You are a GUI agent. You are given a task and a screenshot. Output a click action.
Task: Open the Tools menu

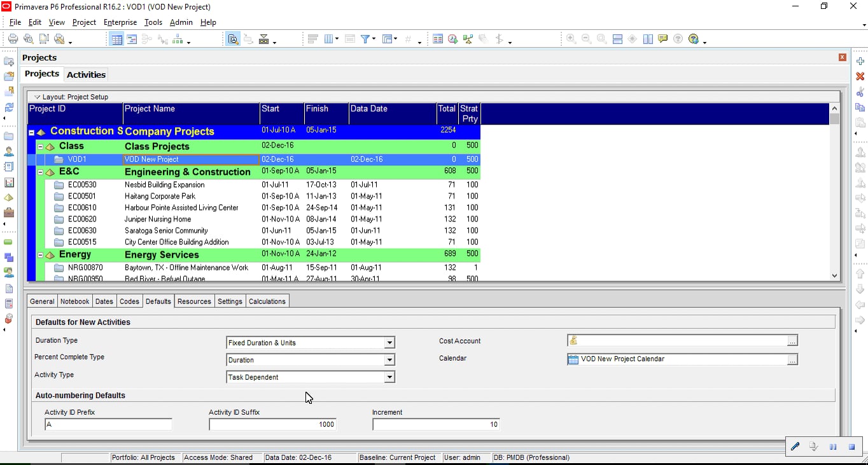click(x=153, y=22)
